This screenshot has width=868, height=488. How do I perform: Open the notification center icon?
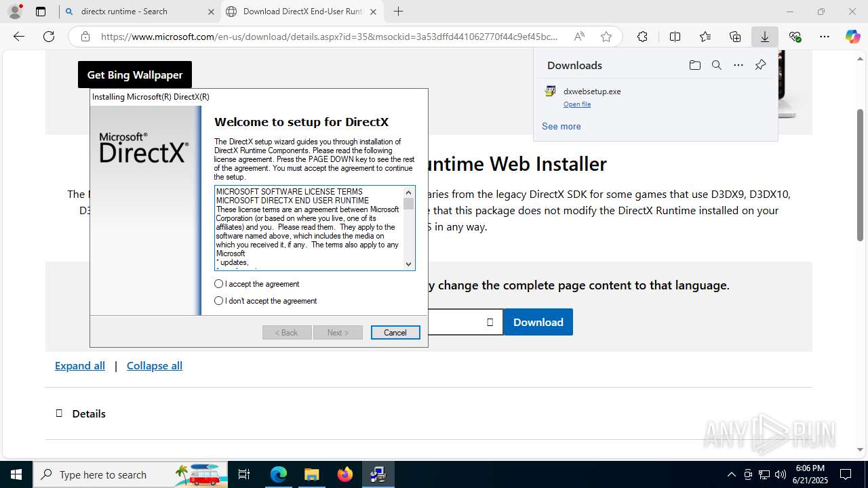point(846,474)
